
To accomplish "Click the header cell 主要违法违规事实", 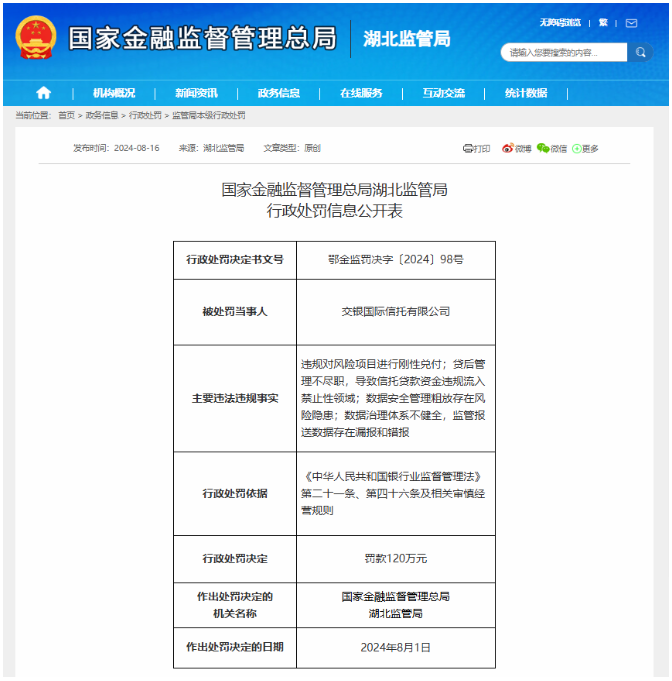I will (x=235, y=398).
